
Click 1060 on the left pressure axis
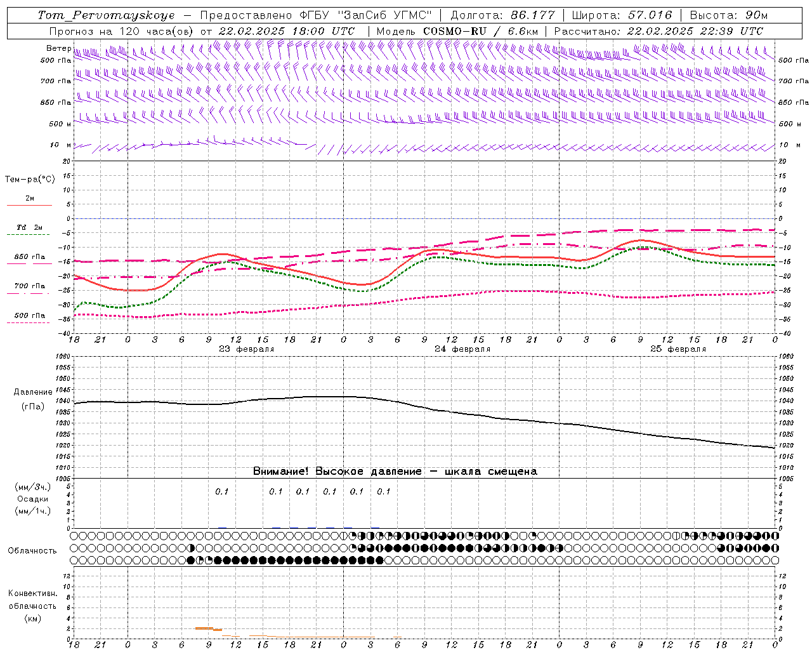[x=63, y=357]
